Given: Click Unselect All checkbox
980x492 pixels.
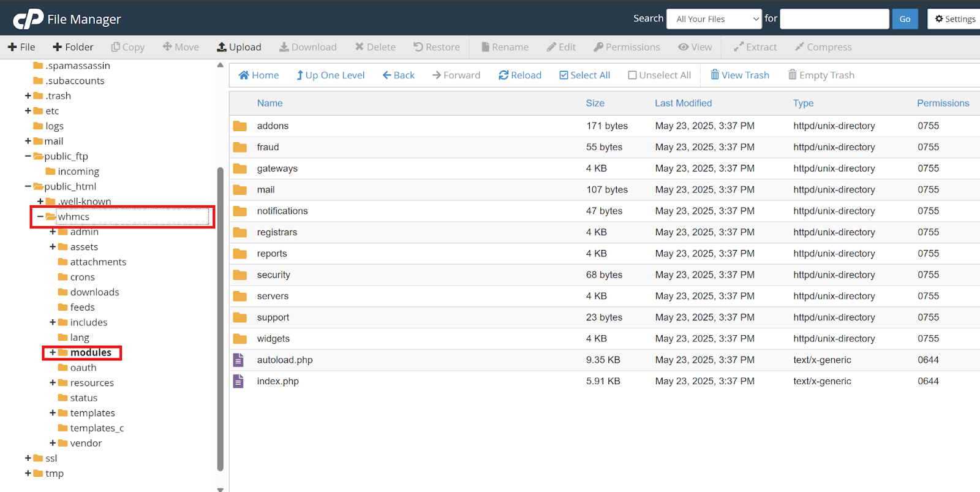Looking at the screenshot, I should [660, 75].
